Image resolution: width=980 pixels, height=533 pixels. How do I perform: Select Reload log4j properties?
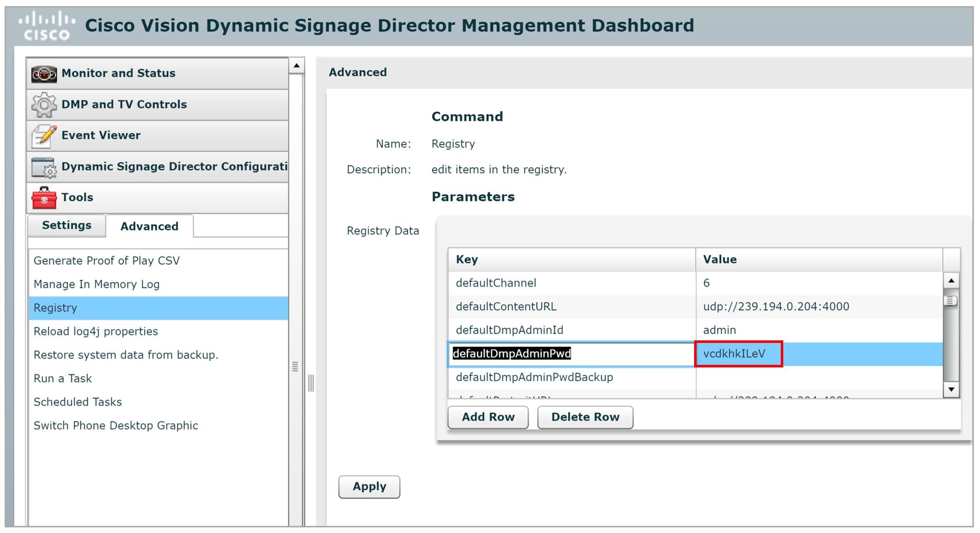click(158, 331)
